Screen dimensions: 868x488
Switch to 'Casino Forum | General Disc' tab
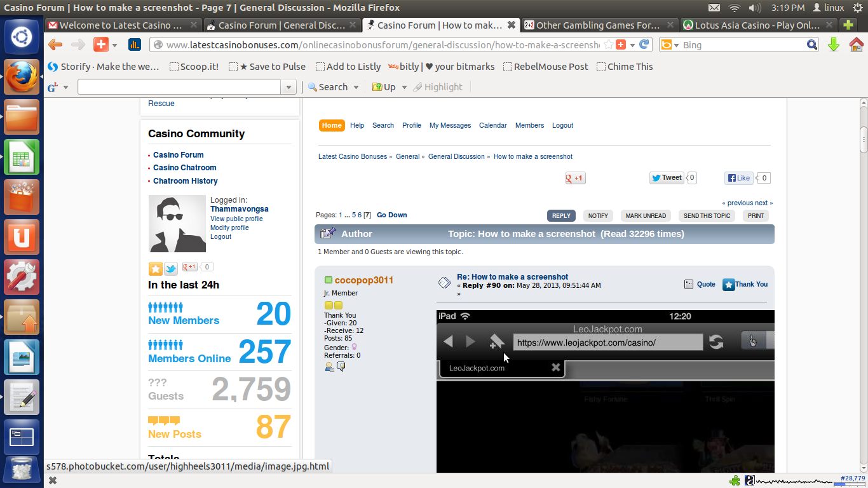[x=282, y=25]
